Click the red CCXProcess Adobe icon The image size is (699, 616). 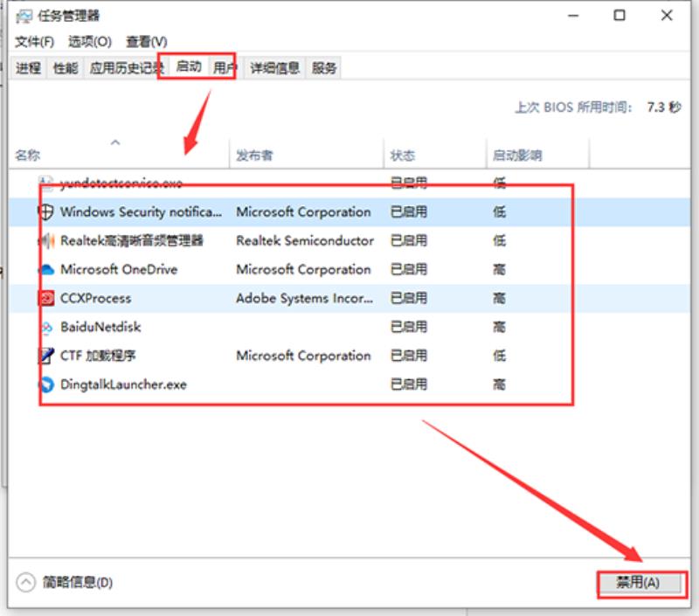(x=46, y=298)
